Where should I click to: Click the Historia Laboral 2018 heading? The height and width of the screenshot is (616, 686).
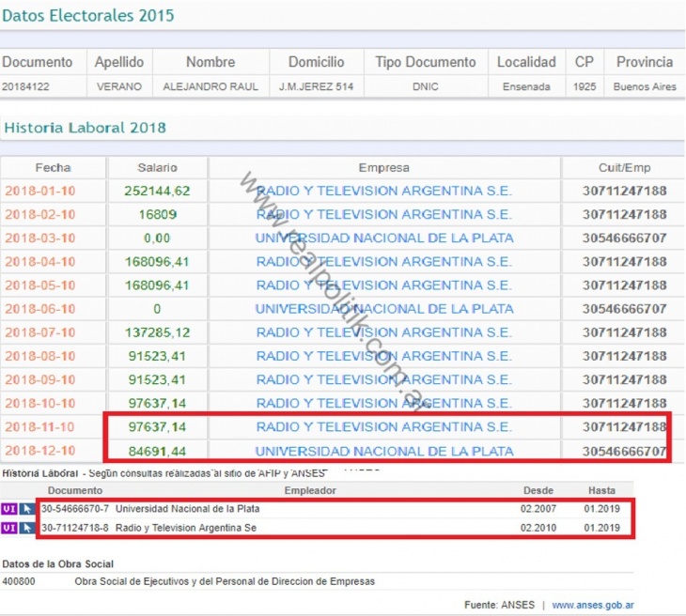[x=85, y=128]
